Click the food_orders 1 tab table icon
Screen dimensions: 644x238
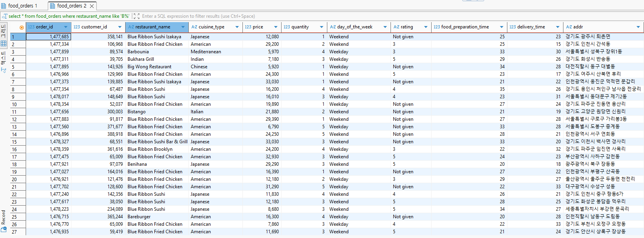4,6
